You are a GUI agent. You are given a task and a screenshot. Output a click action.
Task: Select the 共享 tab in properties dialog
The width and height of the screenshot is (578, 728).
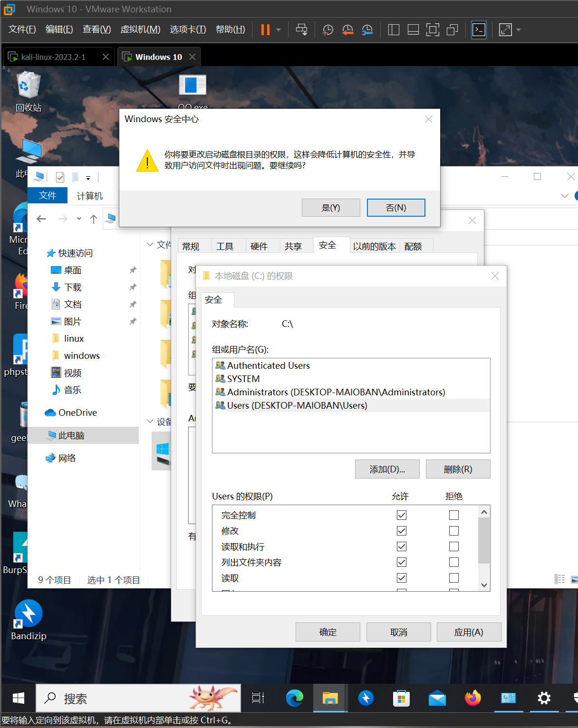[293, 246]
